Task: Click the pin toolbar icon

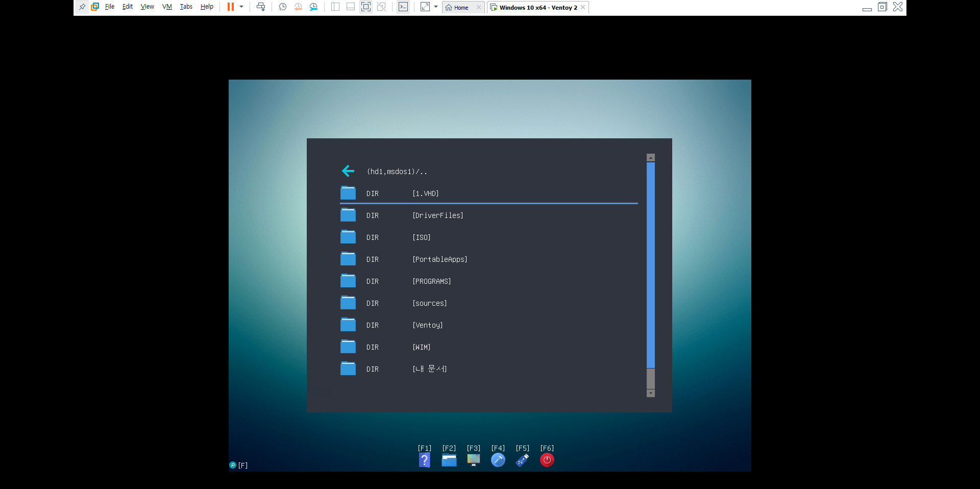Action: tap(82, 7)
